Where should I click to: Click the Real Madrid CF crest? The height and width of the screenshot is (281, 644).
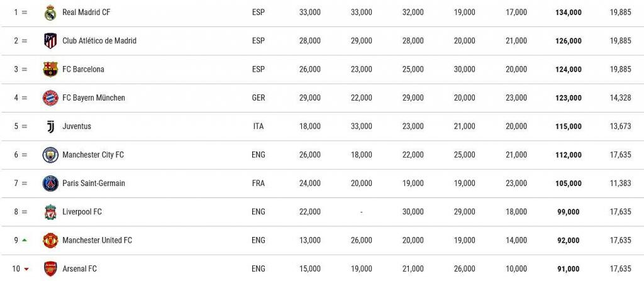tap(50, 12)
